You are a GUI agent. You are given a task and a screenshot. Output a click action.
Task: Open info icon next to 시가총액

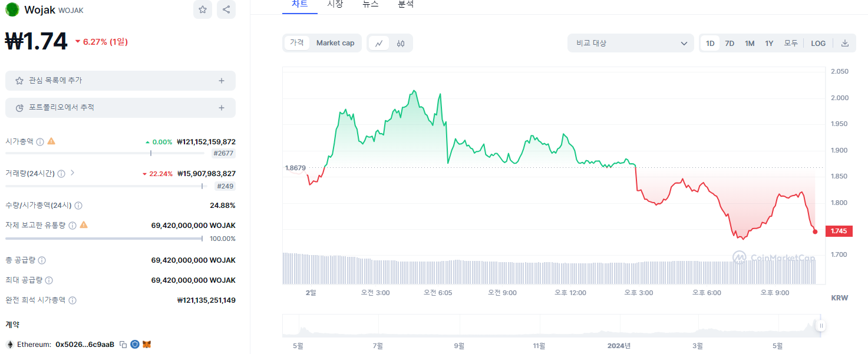pos(40,142)
